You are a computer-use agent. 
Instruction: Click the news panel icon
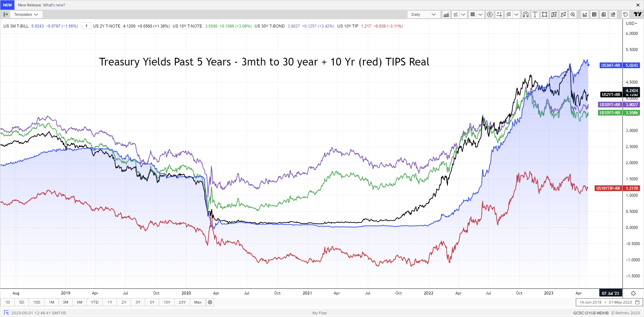(604, 14)
